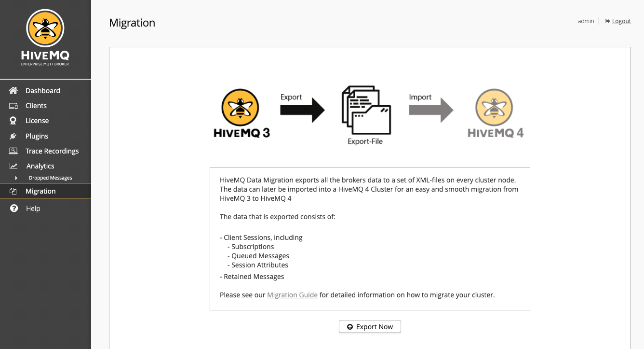Select Dropped Messages submenu item
Image resolution: width=644 pixels, height=349 pixels.
[x=50, y=178]
